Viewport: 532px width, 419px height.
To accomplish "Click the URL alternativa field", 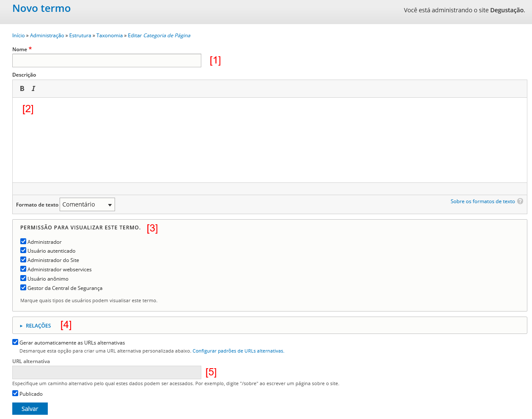I will 107,372.
